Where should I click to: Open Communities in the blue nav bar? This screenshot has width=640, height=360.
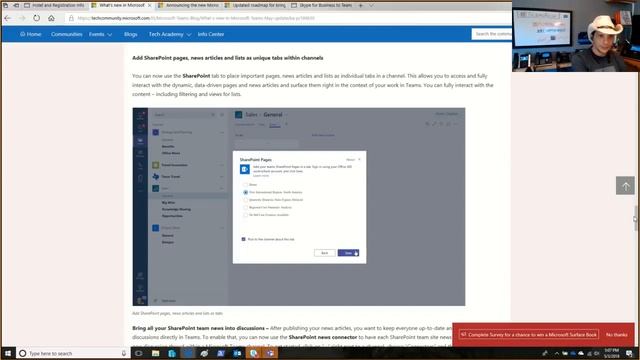(x=67, y=34)
